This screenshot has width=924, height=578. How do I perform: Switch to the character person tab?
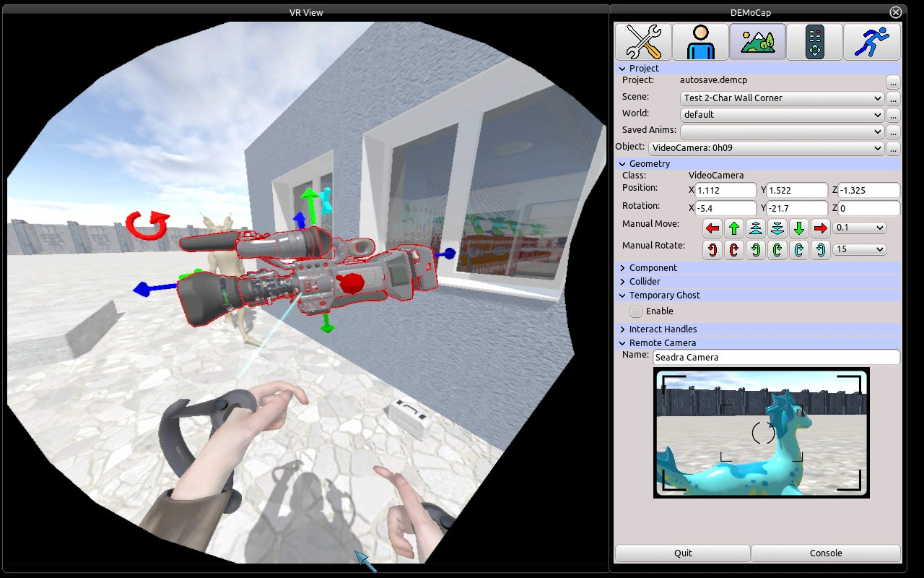coord(700,42)
